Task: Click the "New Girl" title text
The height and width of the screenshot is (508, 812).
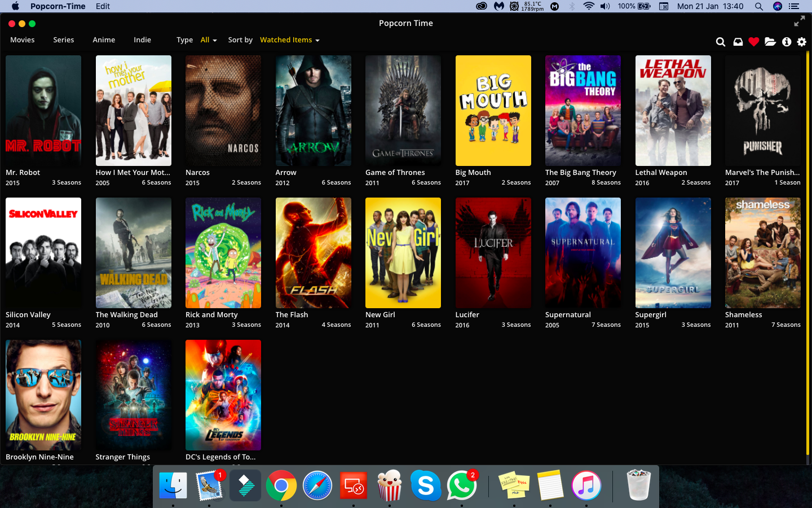Action: pos(380,315)
